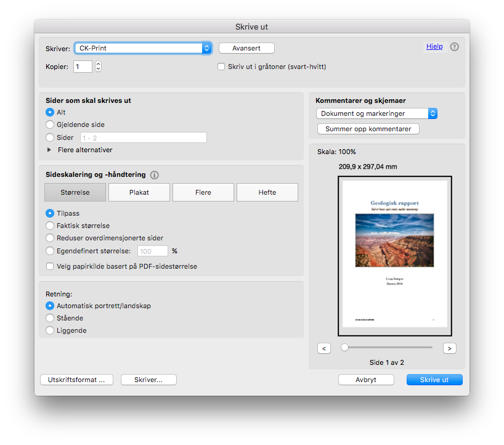Switch to the Størrelse tab
504x445 pixels.
(x=75, y=192)
